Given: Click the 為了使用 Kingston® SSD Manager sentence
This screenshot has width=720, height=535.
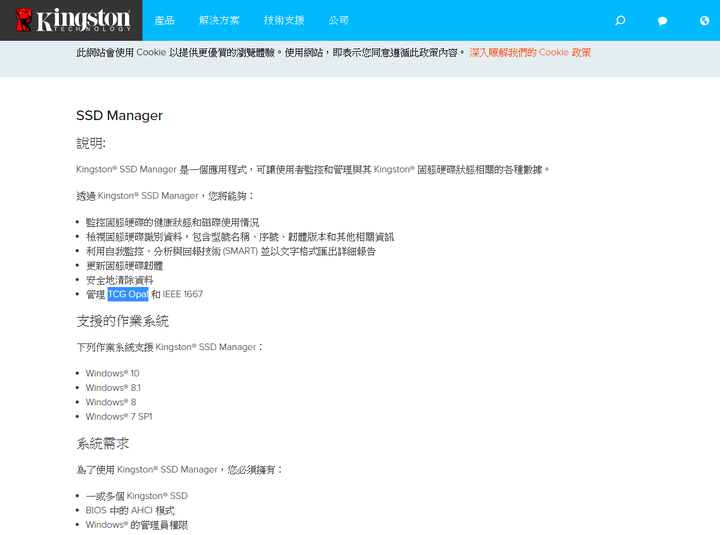Looking at the screenshot, I should (x=180, y=470).
